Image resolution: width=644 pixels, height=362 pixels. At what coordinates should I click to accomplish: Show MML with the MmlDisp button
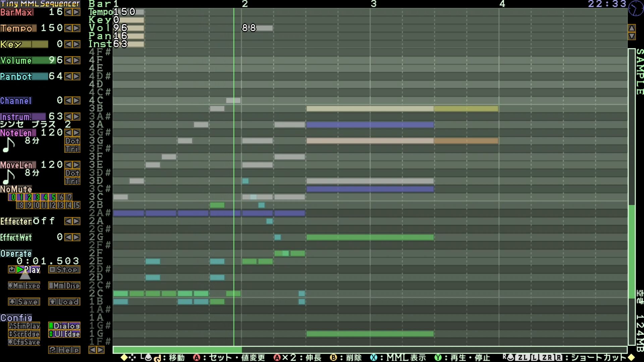click(x=64, y=286)
